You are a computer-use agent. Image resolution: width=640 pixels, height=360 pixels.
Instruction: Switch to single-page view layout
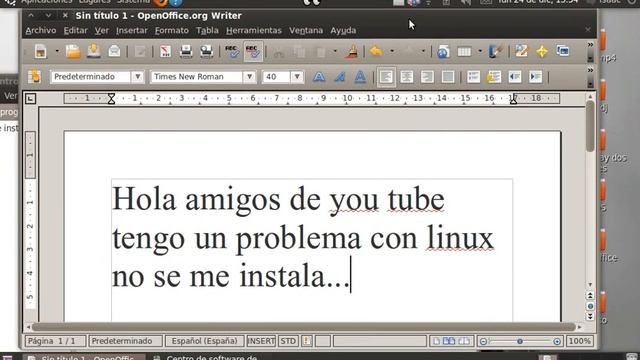[x=436, y=341]
